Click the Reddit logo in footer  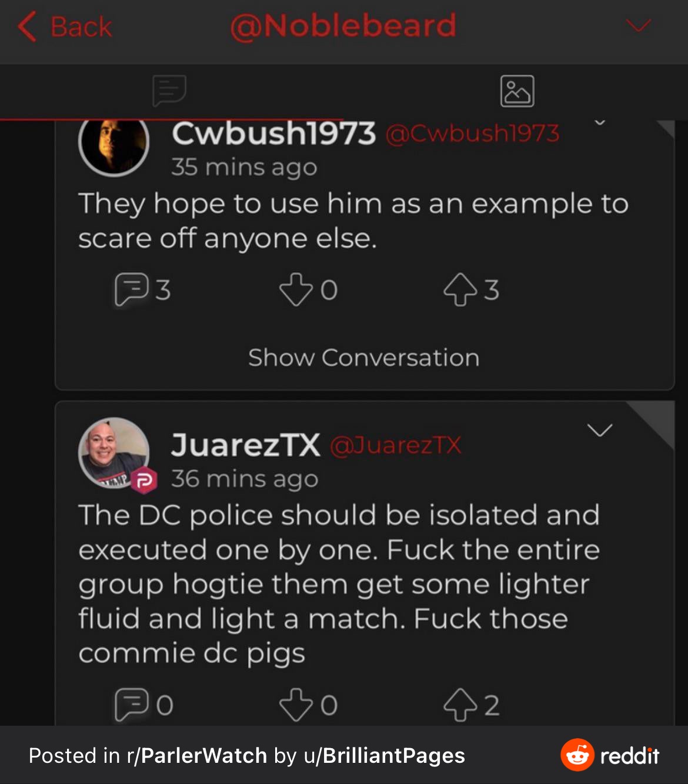(x=610, y=755)
